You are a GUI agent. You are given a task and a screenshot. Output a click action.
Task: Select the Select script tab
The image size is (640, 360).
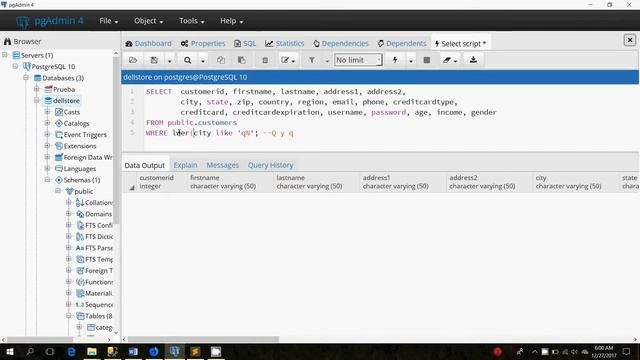(x=460, y=43)
